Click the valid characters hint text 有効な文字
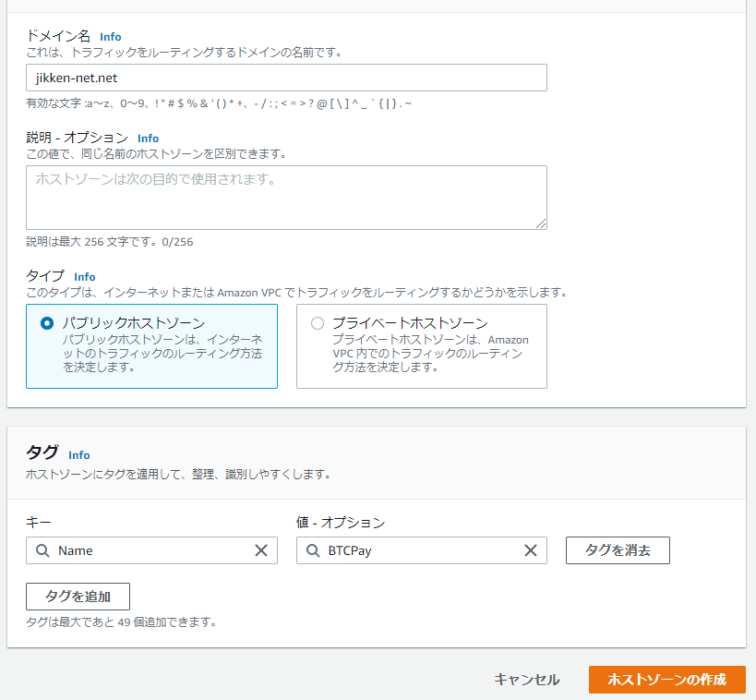 (219, 103)
